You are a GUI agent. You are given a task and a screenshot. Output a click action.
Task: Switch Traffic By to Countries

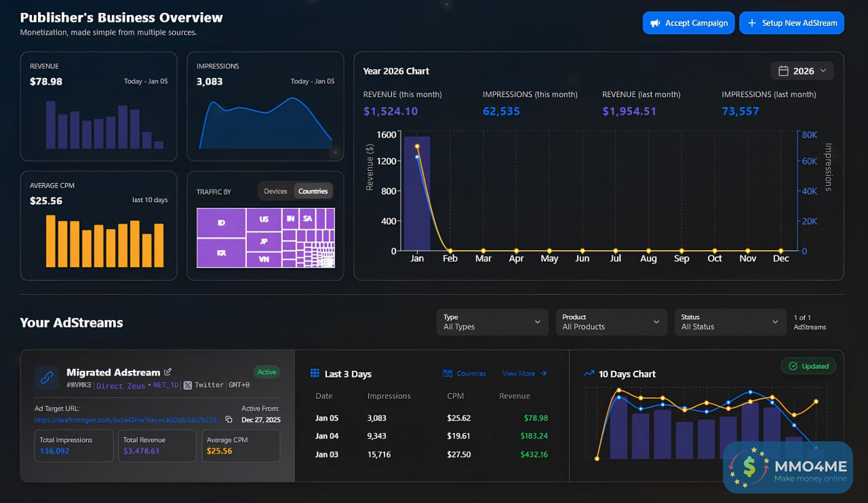click(x=313, y=191)
